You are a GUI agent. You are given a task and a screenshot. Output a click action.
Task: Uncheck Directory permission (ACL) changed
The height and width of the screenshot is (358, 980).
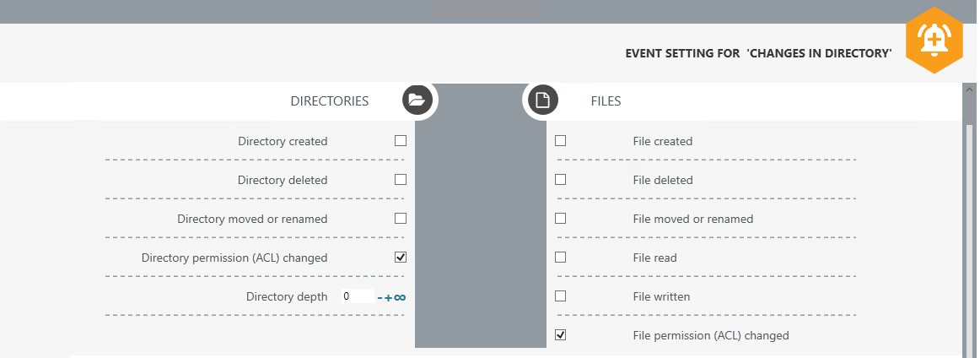click(x=401, y=258)
